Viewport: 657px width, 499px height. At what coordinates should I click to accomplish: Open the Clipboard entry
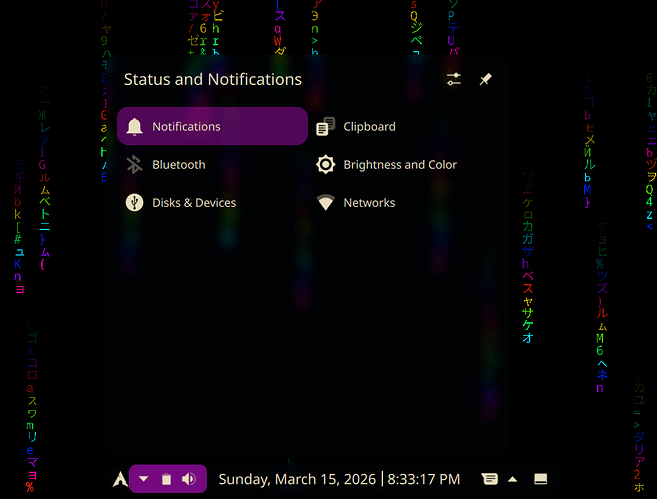[369, 127]
